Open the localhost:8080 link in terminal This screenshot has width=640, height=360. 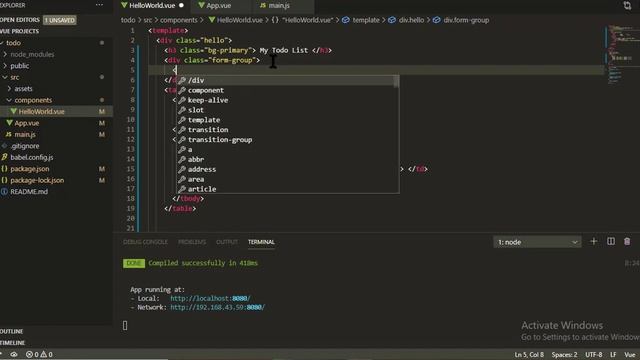210,298
